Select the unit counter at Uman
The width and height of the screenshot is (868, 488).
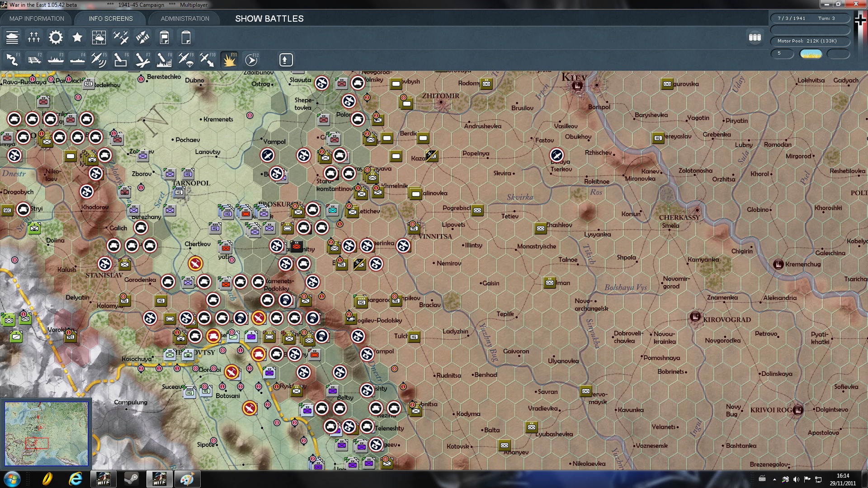(x=549, y=282)
